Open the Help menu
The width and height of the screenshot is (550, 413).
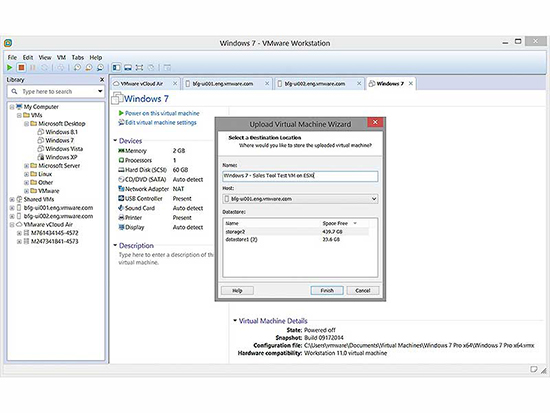click(95, 57)
